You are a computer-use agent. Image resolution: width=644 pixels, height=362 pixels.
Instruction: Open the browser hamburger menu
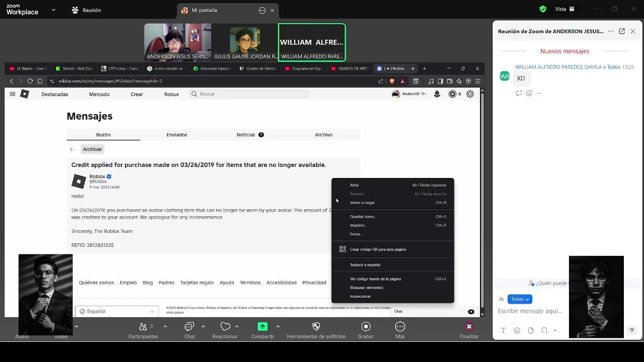pyautogui.click(x=477, y=81)
